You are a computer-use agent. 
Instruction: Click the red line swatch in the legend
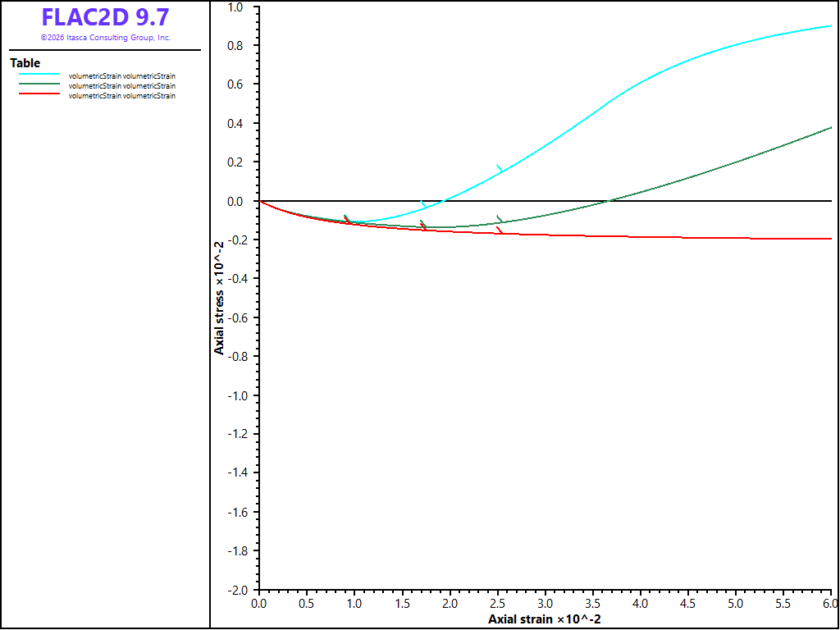tap(39, 94)
